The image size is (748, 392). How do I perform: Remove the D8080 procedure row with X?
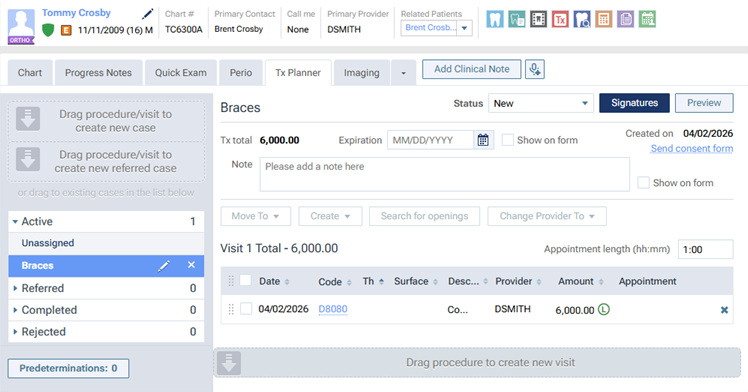coord(724,310)
